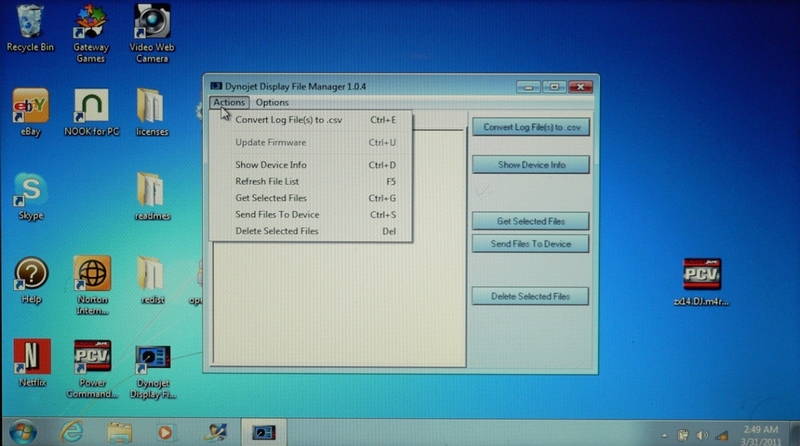Open the Options menu

272,102
